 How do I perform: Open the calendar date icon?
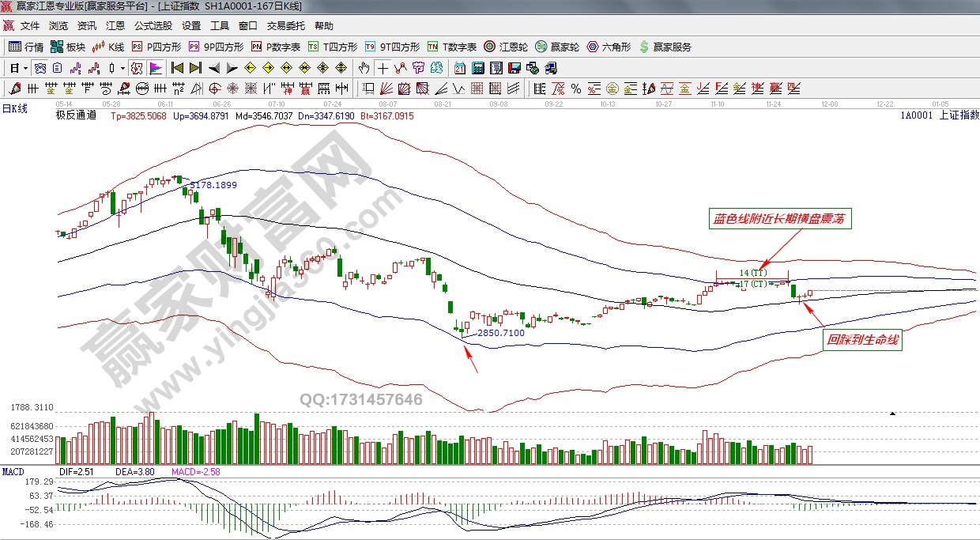click(x=459, y=68)
